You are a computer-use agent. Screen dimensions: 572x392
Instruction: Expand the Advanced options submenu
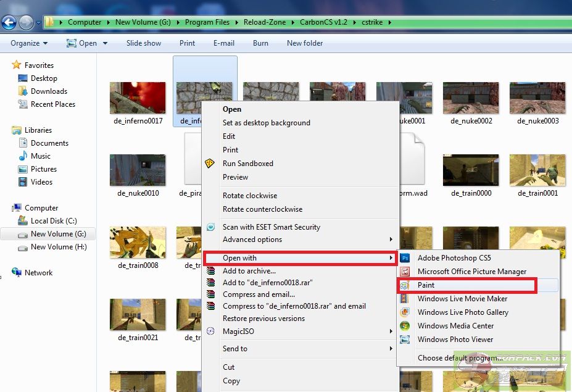coord(391,240)
